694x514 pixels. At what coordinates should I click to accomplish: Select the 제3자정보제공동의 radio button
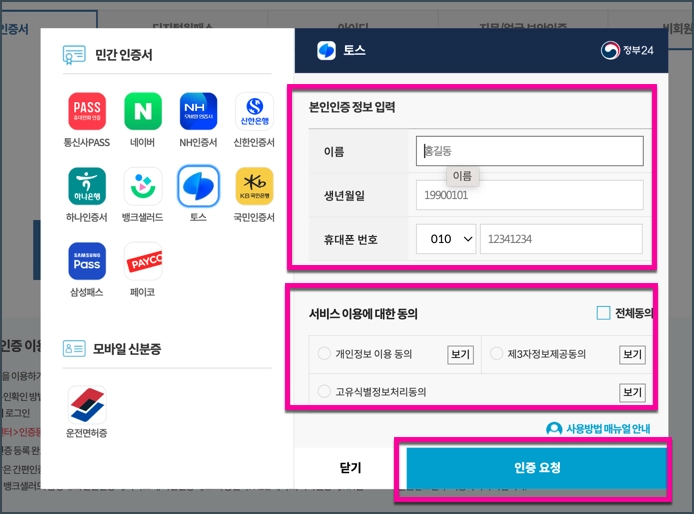497,353
